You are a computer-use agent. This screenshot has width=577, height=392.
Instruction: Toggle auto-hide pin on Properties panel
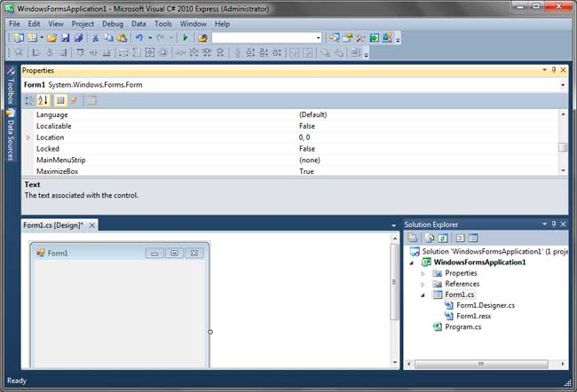(553, 70)
